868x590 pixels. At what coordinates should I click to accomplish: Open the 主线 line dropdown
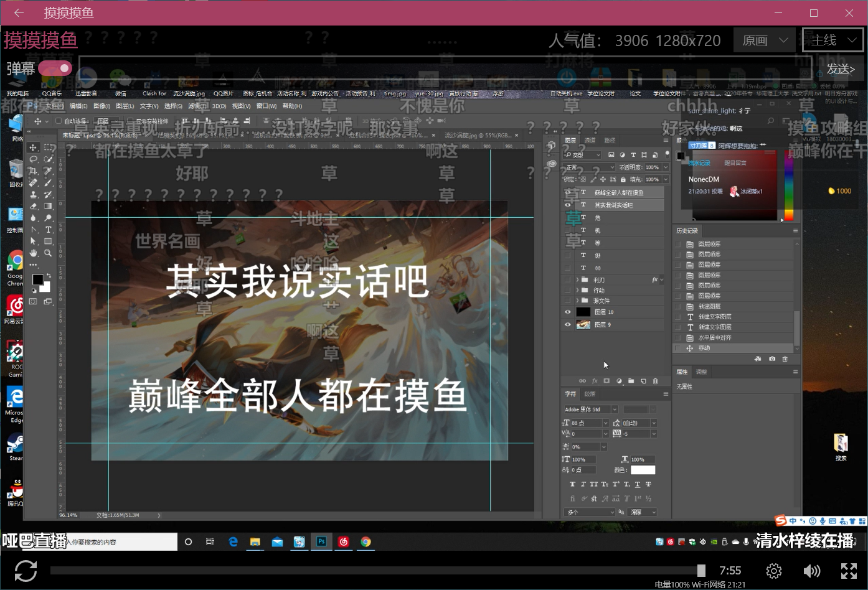834,40
